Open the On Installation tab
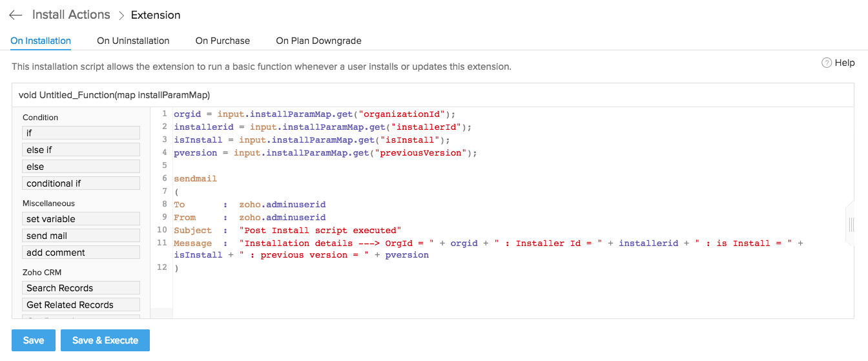Screen dimensions: 868x361 pos(41,41)
